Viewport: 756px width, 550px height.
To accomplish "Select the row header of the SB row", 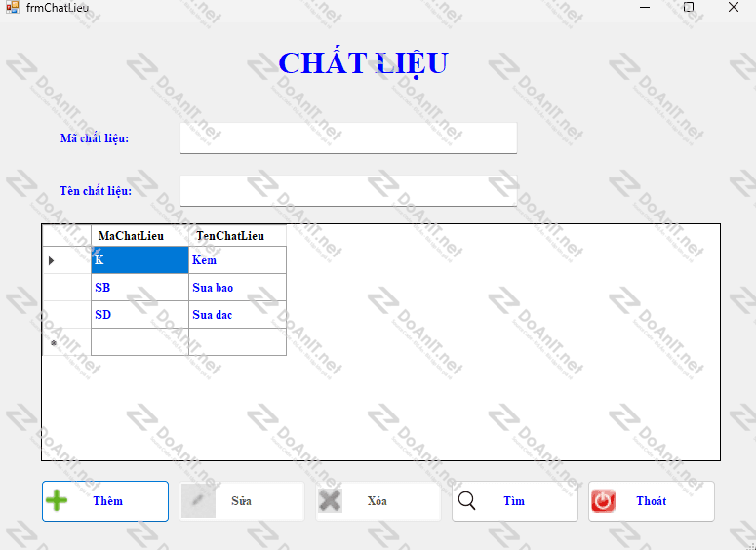I will 66,288.
